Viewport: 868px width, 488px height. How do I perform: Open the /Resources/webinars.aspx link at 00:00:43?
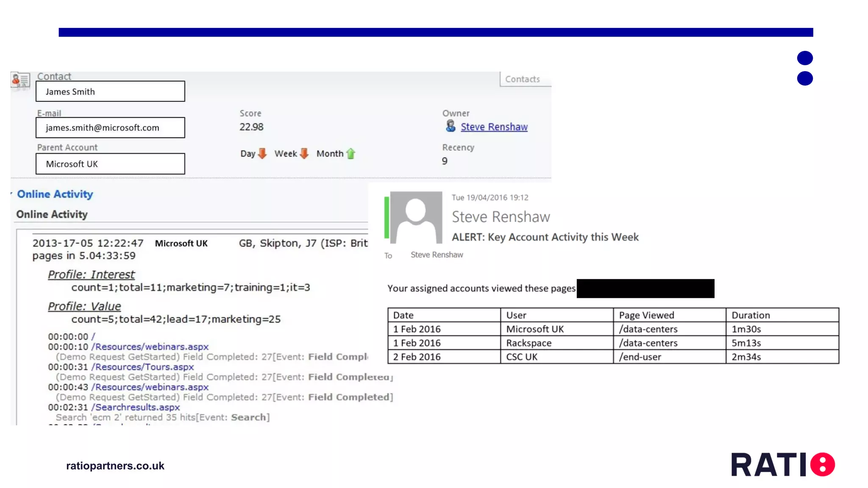click(x=150, y=387)
